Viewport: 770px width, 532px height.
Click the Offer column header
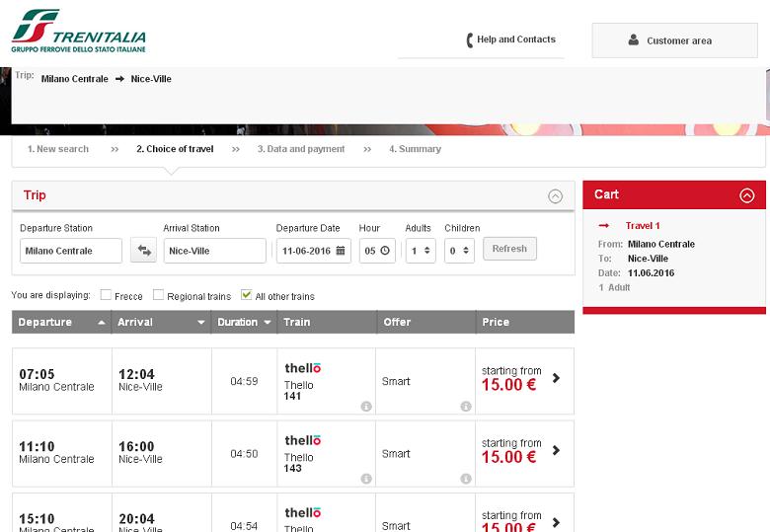(x=426, y=322)
